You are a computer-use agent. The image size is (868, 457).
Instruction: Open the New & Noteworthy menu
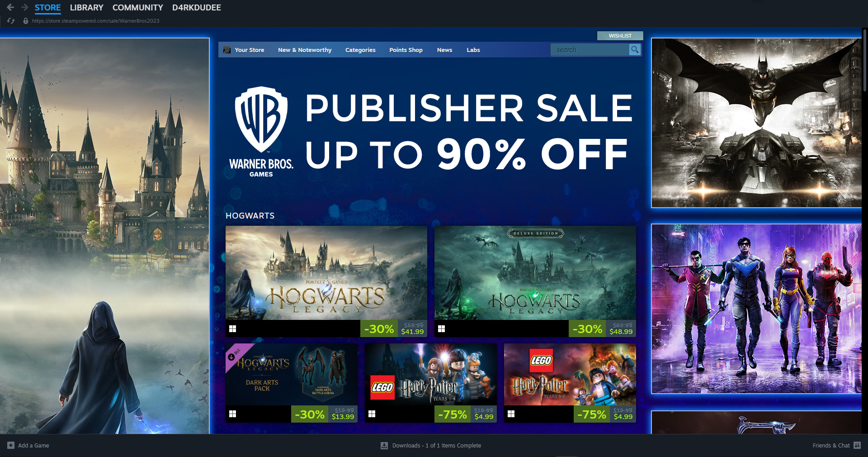coord(305,50)
